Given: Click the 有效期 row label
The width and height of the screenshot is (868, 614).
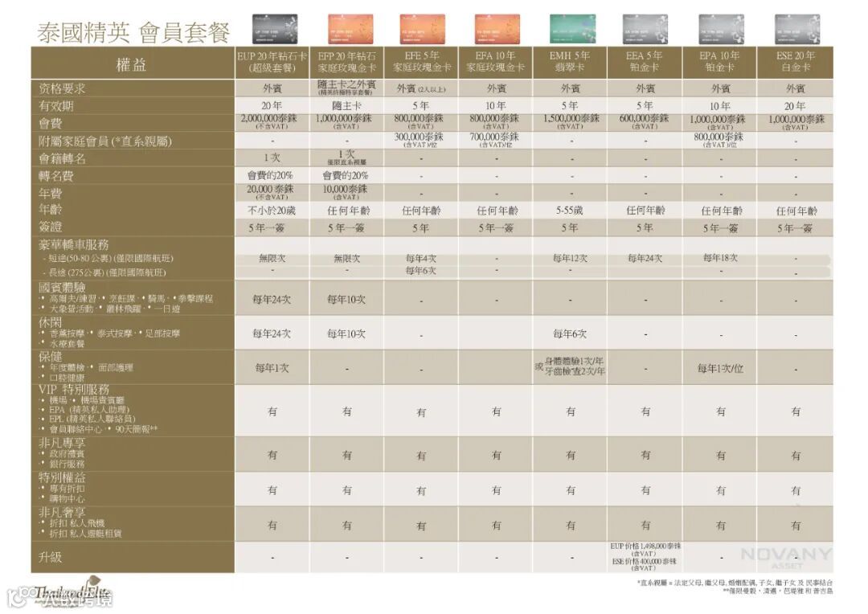Looking at the screenshot, I should (56, 106).
